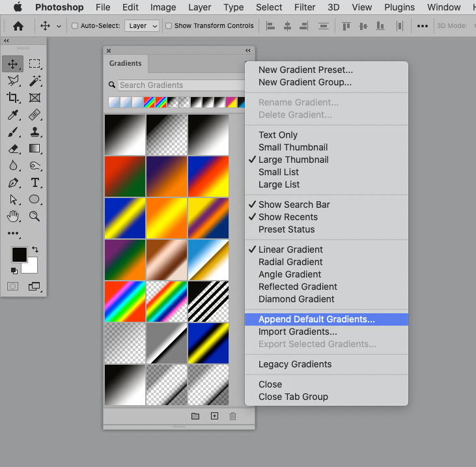476x467 pixels.
Task: Open the File menu
Action: pos(103,7)
